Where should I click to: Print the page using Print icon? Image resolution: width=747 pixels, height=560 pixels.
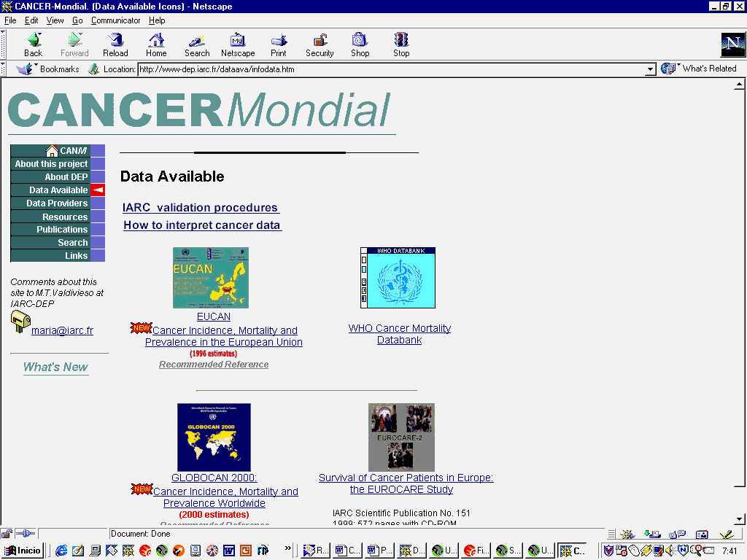click(279, 41)
